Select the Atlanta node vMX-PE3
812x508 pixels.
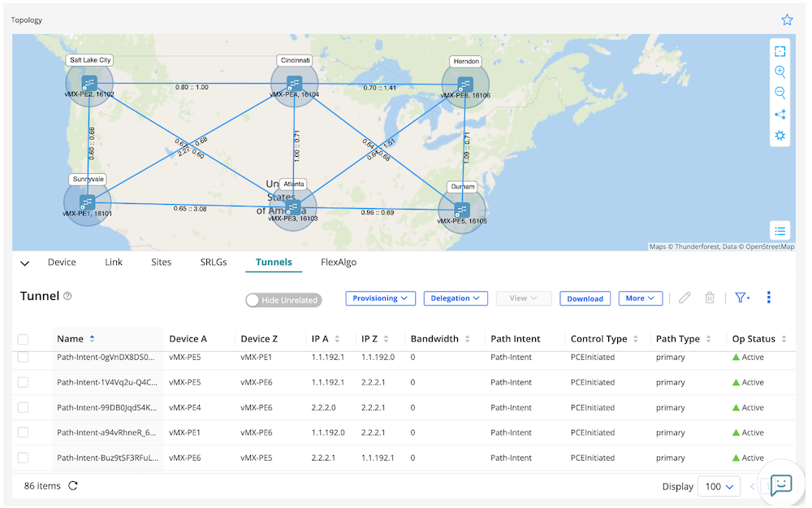pyautogui.click(x=293, y=207)
